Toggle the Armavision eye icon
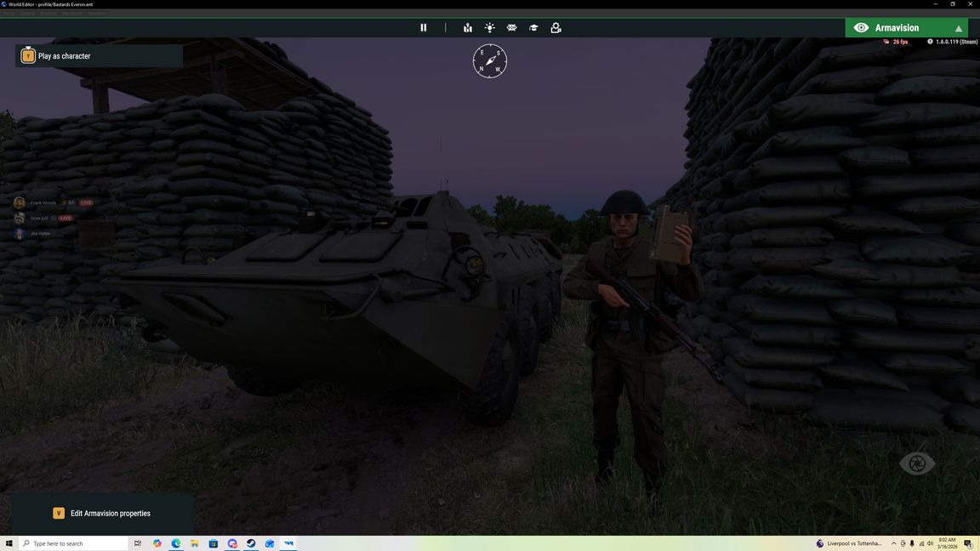This screenshot has height=551, width=980. pyautogui.click(x=861, y=28)
